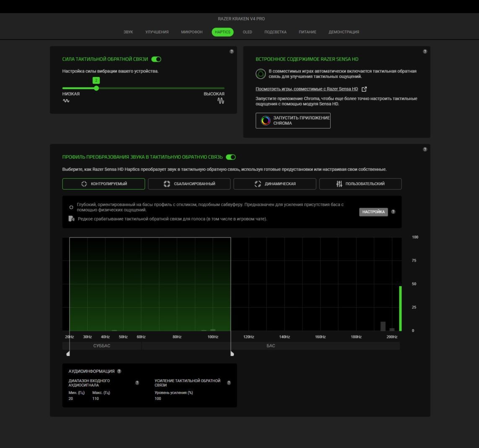Open help for Razer Sensa HD content panel
Viewport: 479px width, 448px height.
[x=425, y=51]
